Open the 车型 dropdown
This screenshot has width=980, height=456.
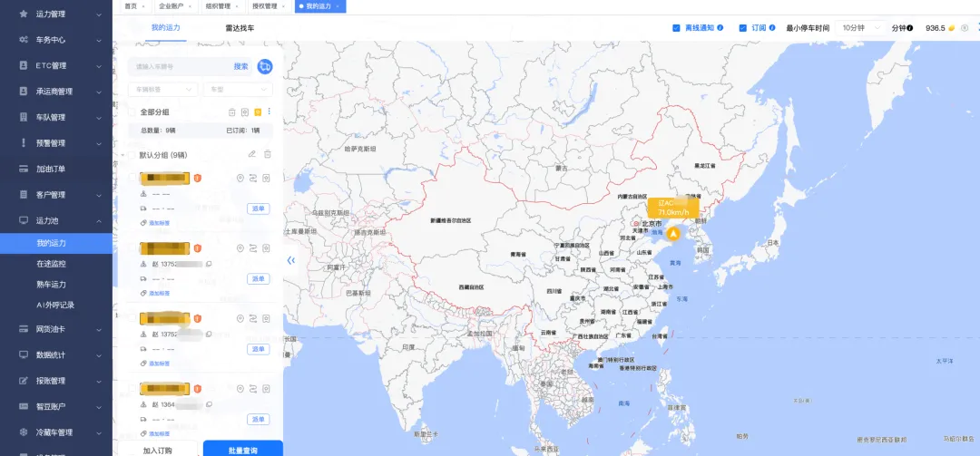coord(238,90)
